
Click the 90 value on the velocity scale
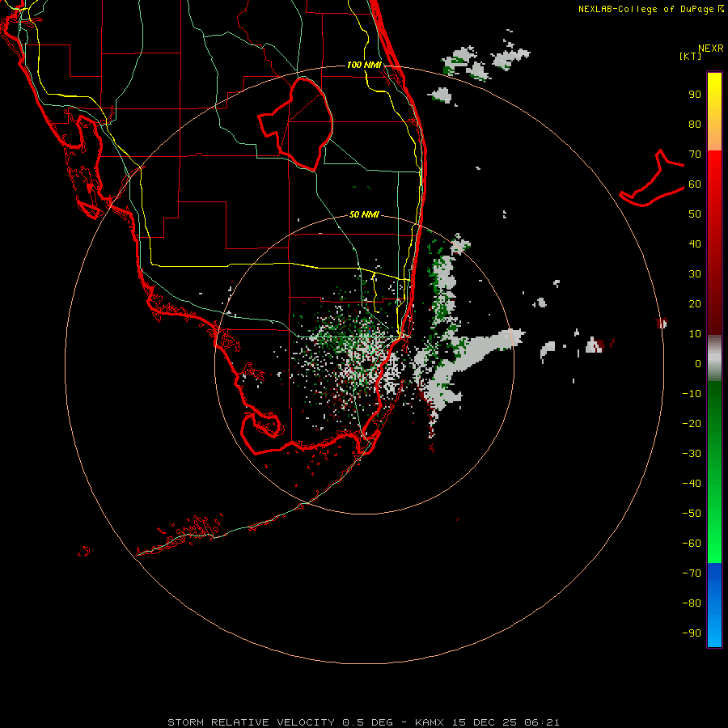[x=695, y=95]
